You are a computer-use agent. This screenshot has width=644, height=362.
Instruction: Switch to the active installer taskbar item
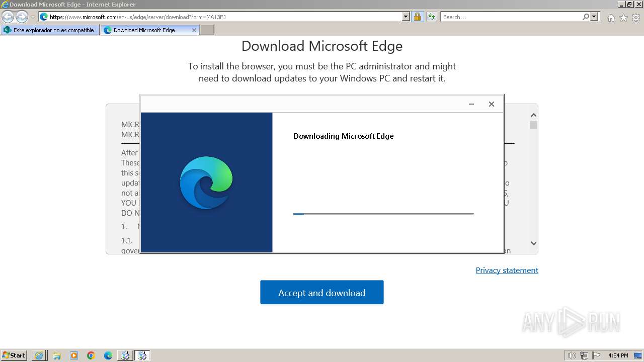point(142,355)
